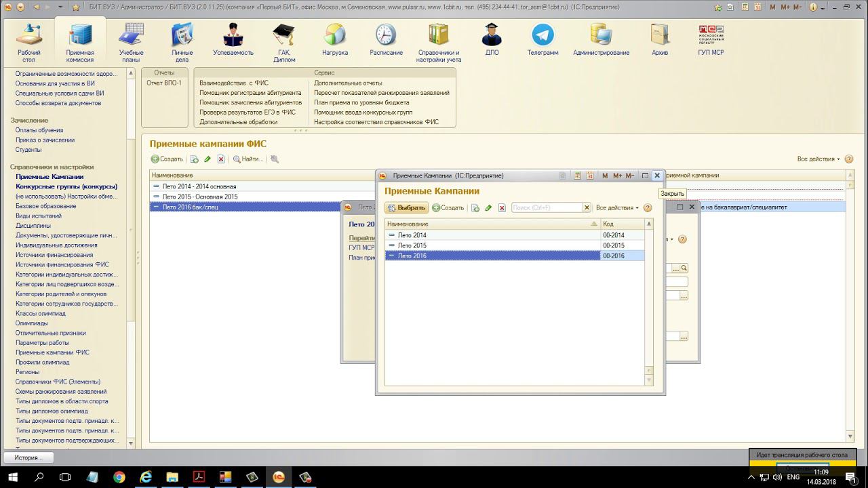Screen dimensions: 868x488
Task: Clear the search field with its X button
Action: click(x=587, y=208)
